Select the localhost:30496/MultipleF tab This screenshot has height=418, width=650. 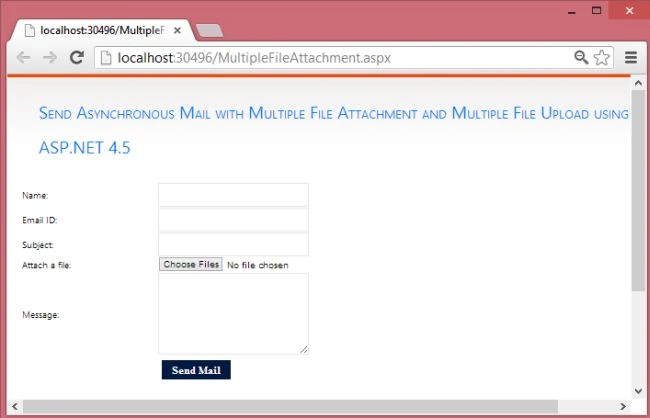[102, 31]
